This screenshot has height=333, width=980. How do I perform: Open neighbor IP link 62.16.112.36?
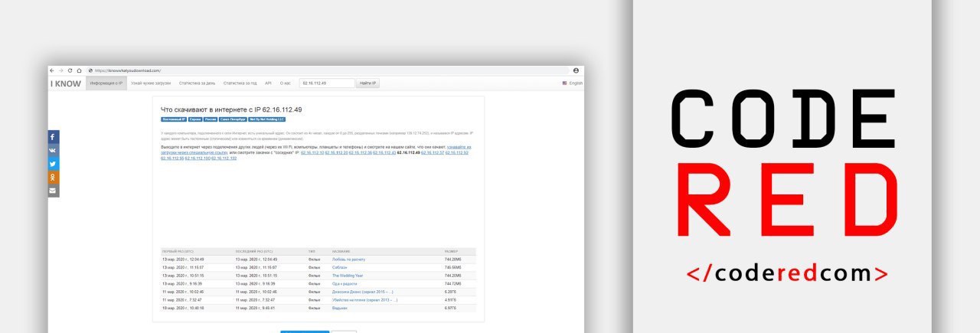pyautogui.click(x=361, y=153)
